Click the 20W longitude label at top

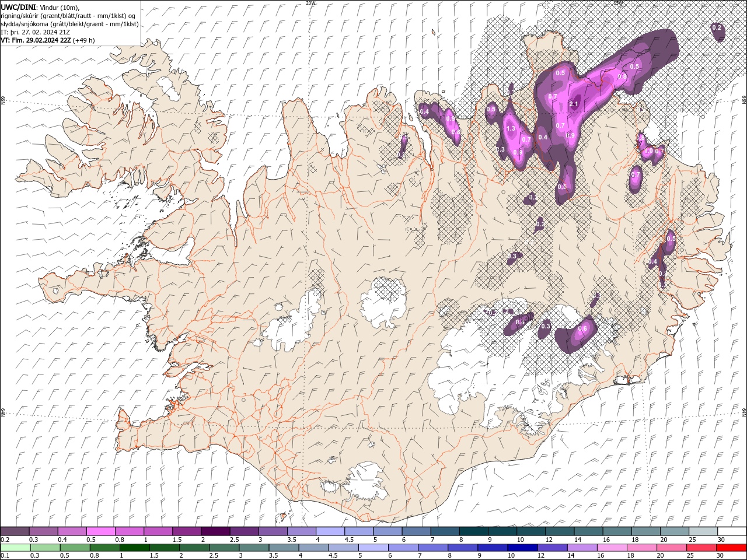[310, 3]
